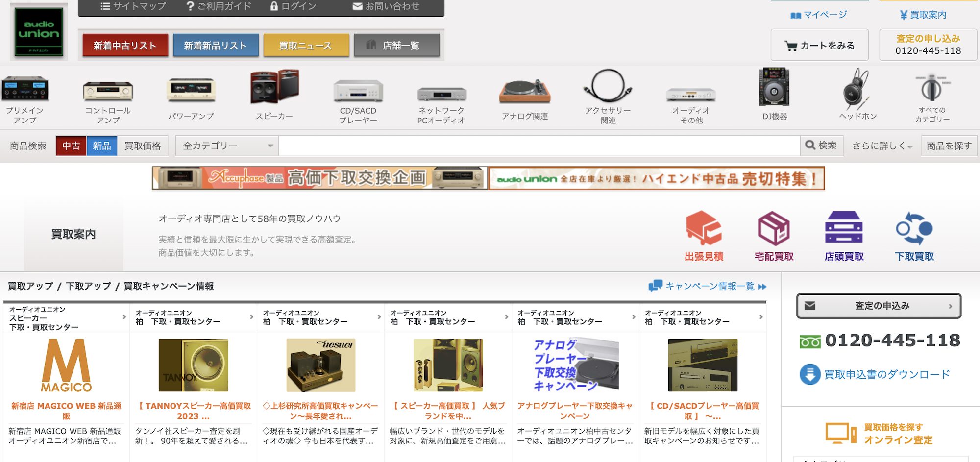Switch to the 買取価格 tab
The height and width of the screenshot is (462, 980).
[x=143, y=146]
